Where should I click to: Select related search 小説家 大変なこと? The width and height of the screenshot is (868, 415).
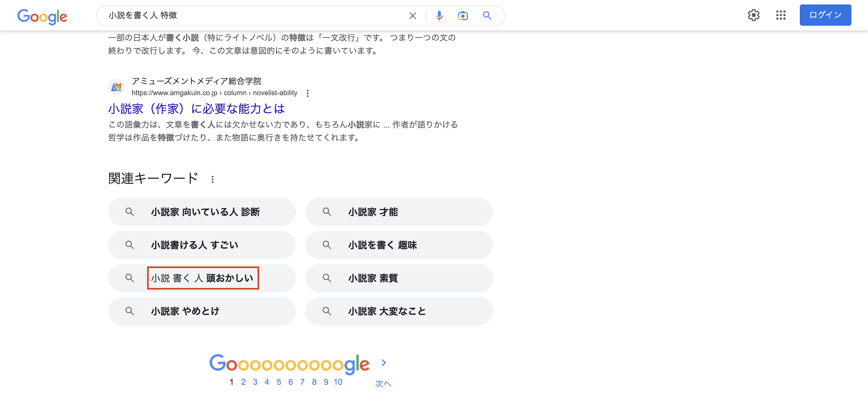pyautogui.click(x=399, y=311)
